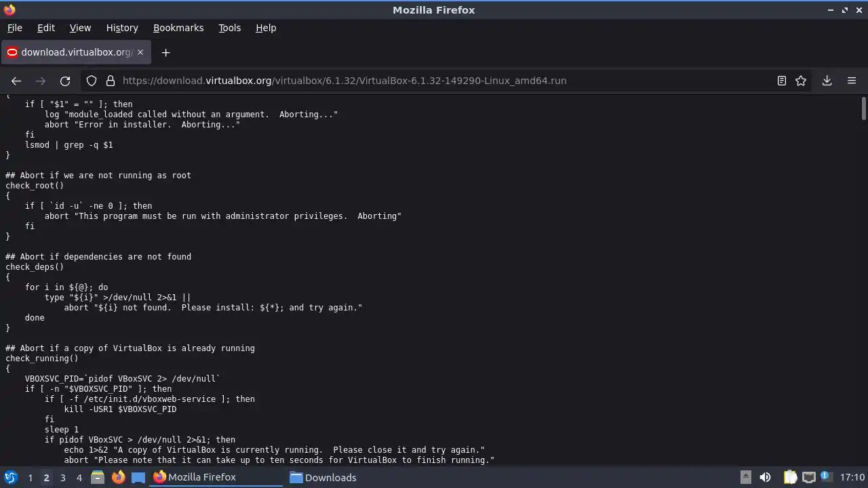Close the download.virtualbox.org tab

(140, 52)
